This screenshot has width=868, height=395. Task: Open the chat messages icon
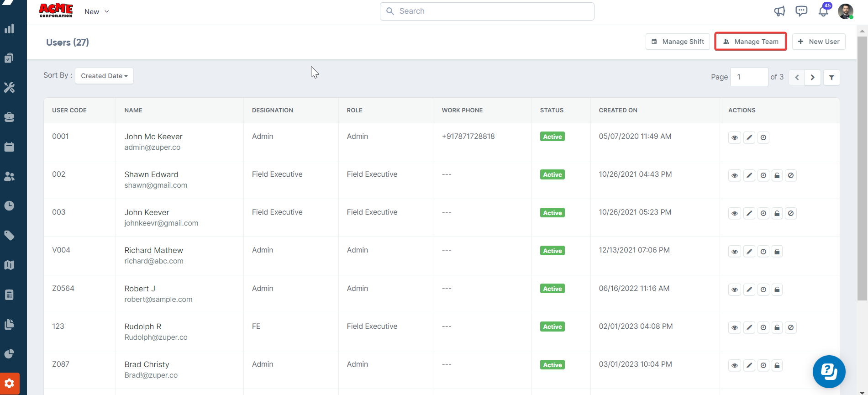(x=801, y=11)
